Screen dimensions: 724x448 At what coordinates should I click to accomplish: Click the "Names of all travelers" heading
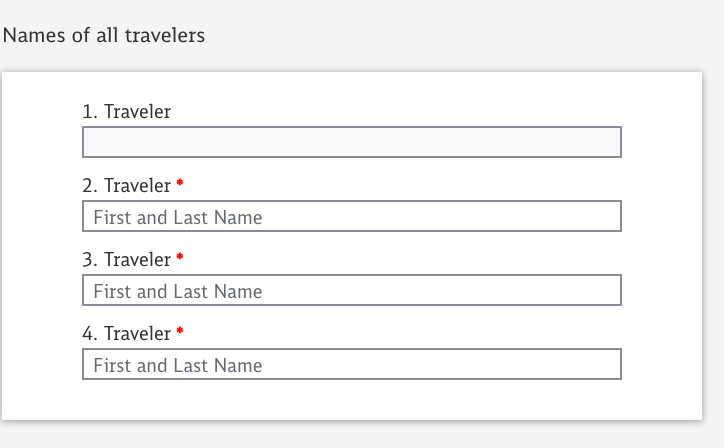(x=104, y=36)
